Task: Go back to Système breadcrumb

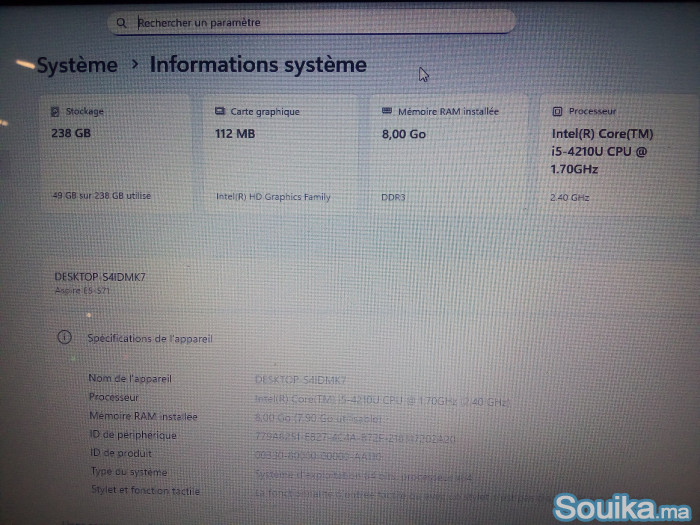Action: 77,65
